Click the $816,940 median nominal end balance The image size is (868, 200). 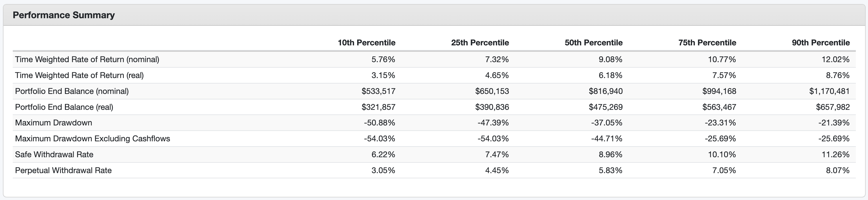pyautogui.click(x=606, y=91)
